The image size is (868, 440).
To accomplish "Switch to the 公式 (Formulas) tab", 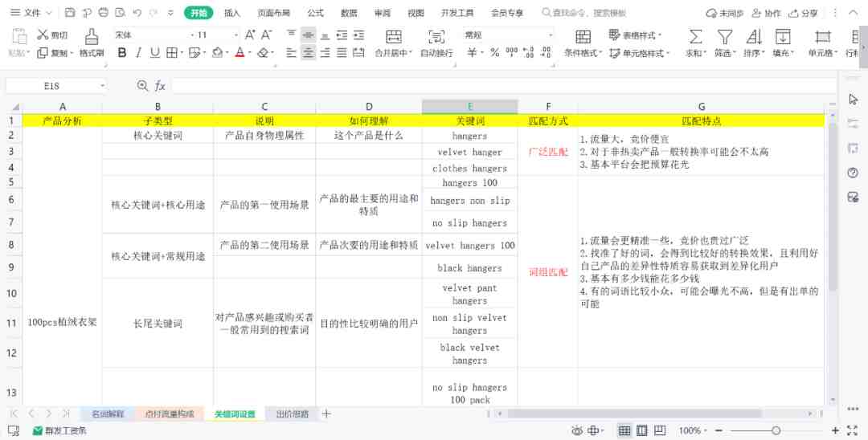I will click(316, 12).
